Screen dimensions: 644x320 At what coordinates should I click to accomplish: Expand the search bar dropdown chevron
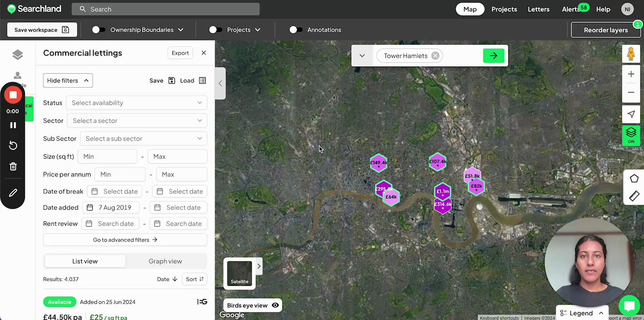tap(362, 56)
